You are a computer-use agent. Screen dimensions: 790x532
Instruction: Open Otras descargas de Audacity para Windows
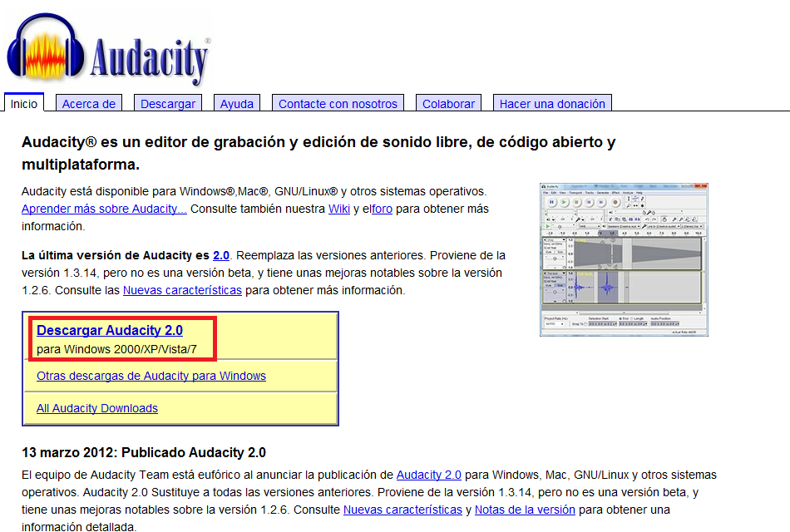tap(151, 376)
